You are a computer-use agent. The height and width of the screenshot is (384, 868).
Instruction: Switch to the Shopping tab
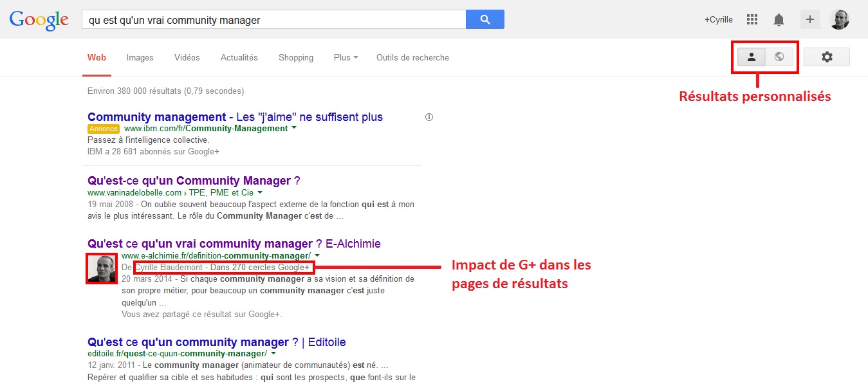(x=296, y=57)
